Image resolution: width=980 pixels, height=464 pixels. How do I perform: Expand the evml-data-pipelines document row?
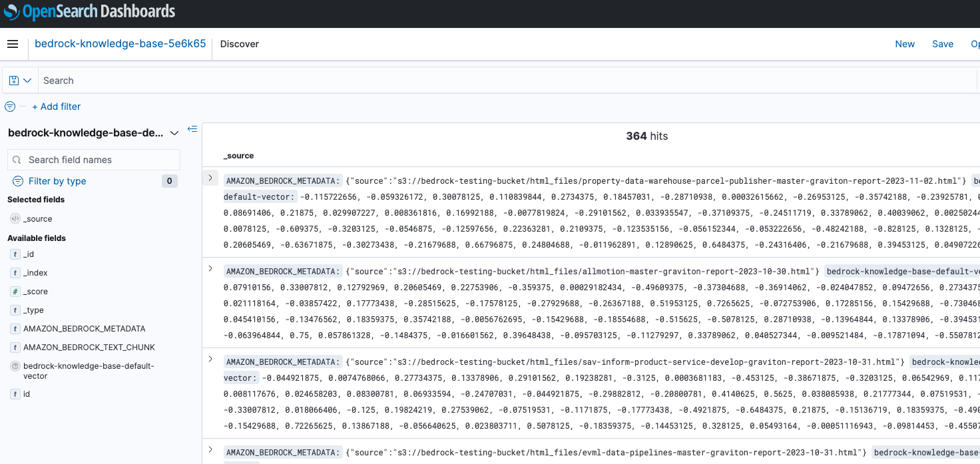210,449
